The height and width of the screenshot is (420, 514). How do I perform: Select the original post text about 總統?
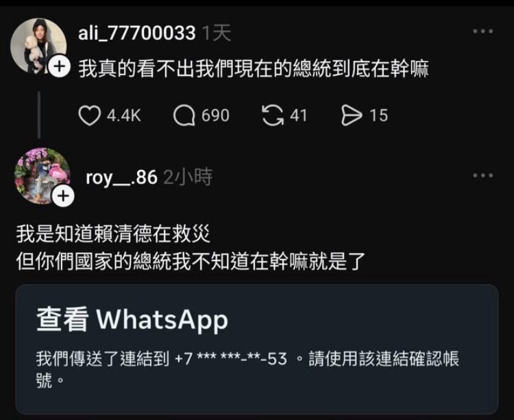[x=254, y=69]
